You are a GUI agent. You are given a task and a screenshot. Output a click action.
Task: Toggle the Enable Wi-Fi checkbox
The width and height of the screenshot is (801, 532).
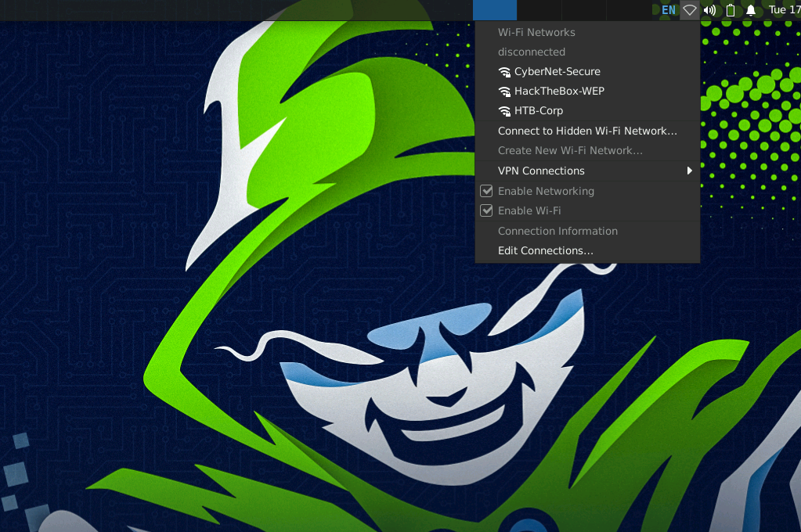pyautogui.click(x=486, y=210)
